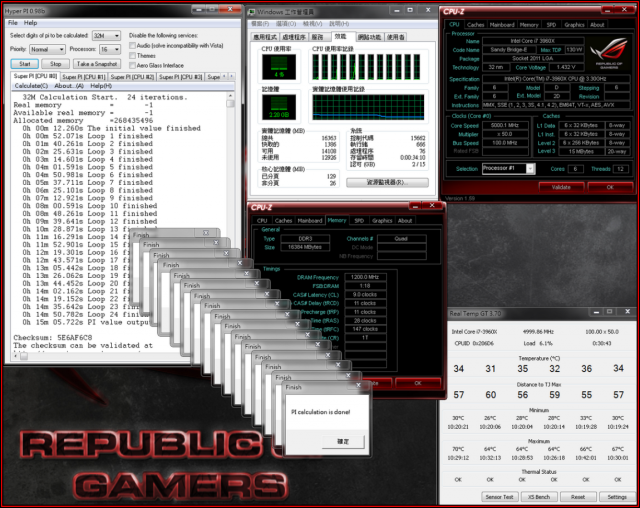640x508 pixels.
Task: Switch to Task Manager Processes tab
Action: 294,37
